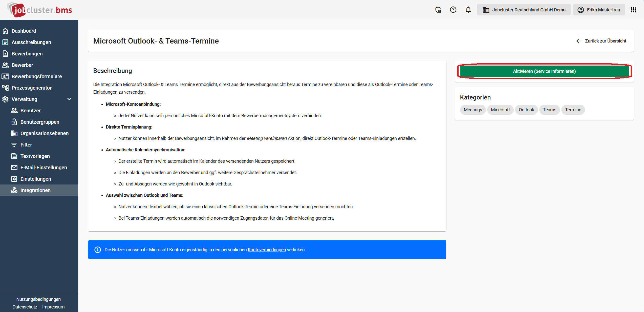The width and height of the screenshot is (644, 312).
Task: Open the apps grid menu icon
Action: [x=633, y=10]
